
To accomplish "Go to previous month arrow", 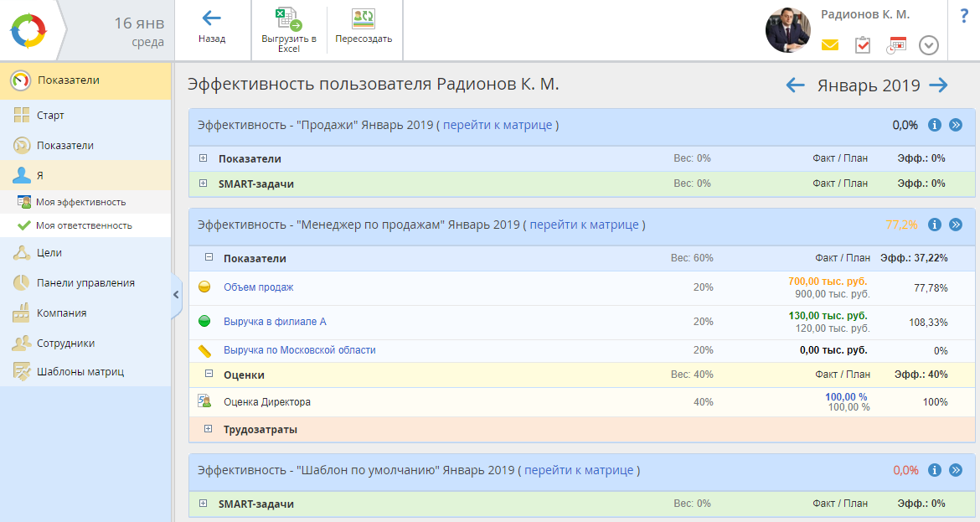I will coord(795,85).
